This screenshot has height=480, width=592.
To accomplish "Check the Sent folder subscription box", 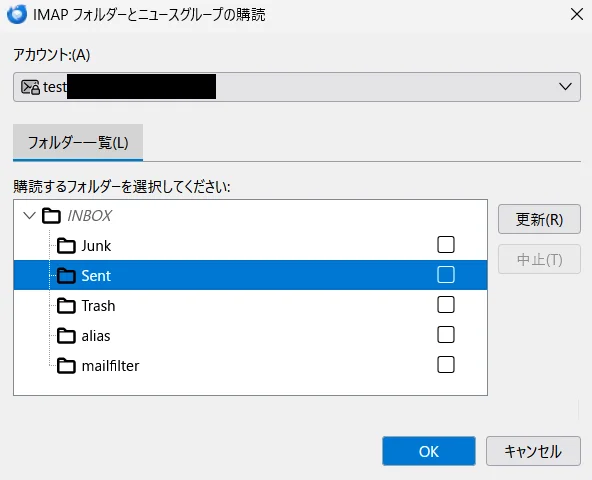I will [x=446, y=275].
